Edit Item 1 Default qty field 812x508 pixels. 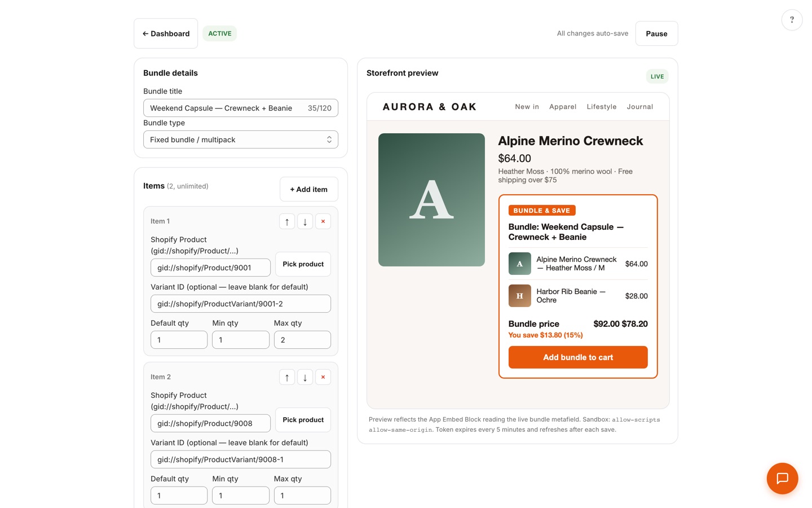coord(179,340)
